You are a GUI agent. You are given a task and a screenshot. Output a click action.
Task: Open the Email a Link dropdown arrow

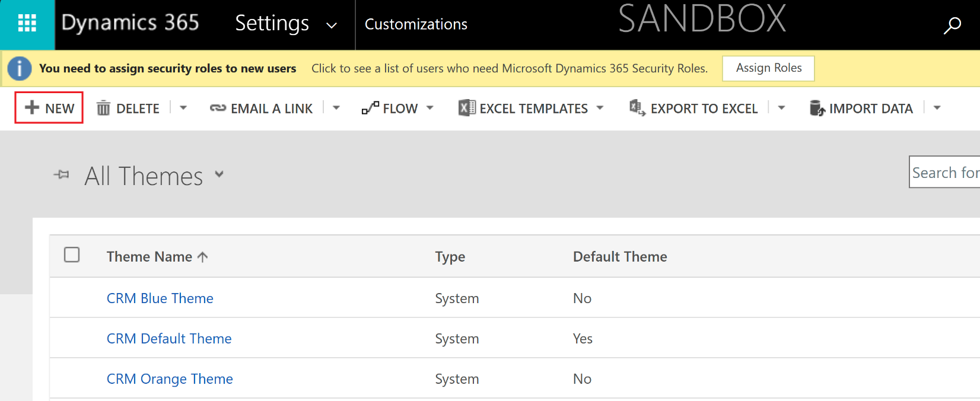(x=336, y=108)
